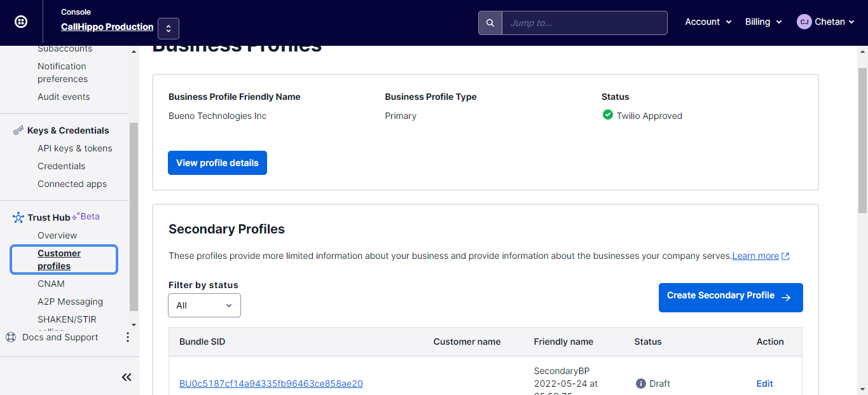
Task: Open the Chetan user menu
Action: point(825,22)
